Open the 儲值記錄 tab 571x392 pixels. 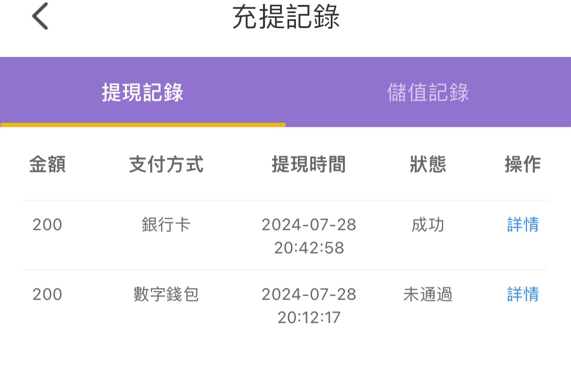(x=428, y=92)
